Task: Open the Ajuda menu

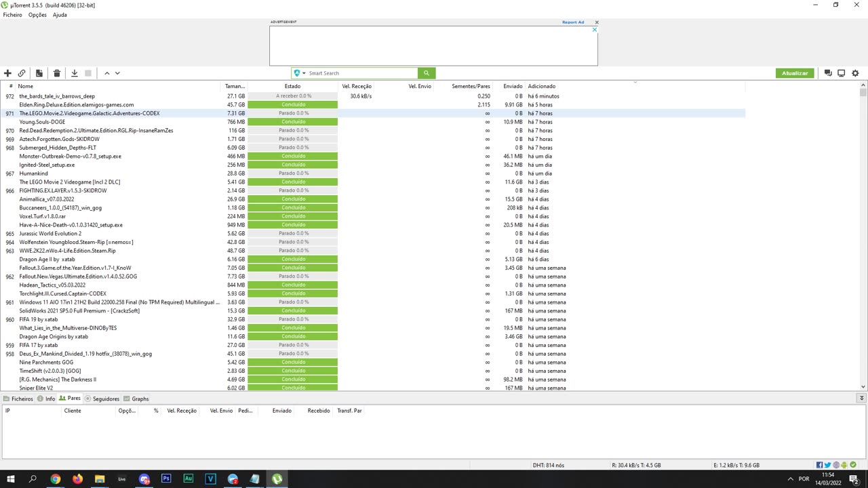Action: pos(60,15)
